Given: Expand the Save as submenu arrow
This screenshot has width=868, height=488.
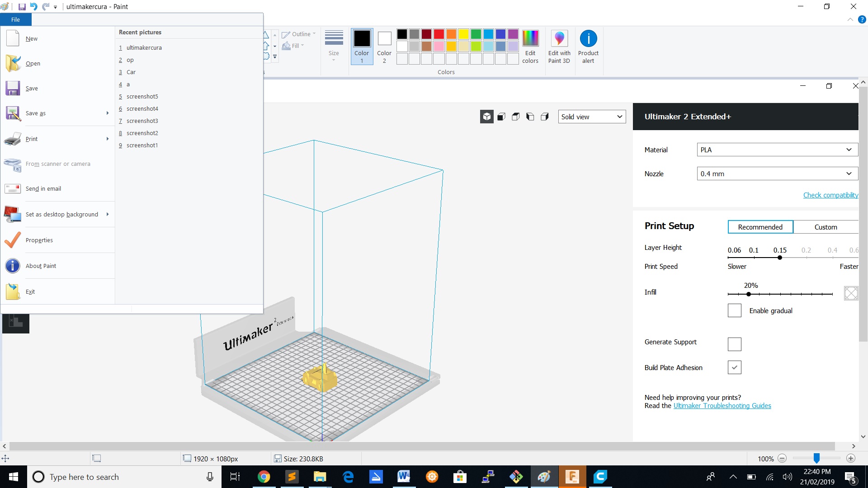Looking at the screenshot, I should [108, 113].
